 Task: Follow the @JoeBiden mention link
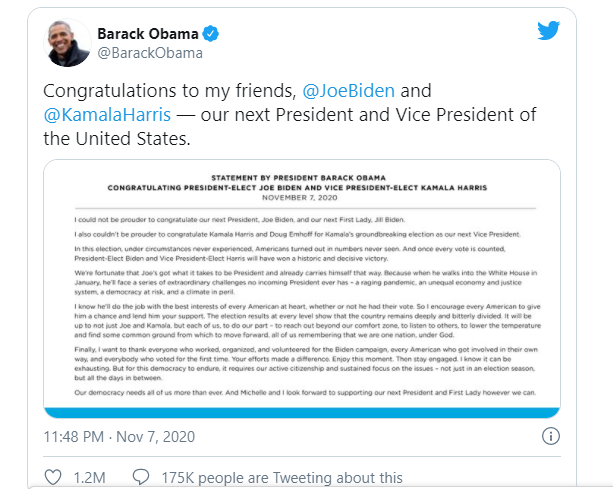[356, 88]
